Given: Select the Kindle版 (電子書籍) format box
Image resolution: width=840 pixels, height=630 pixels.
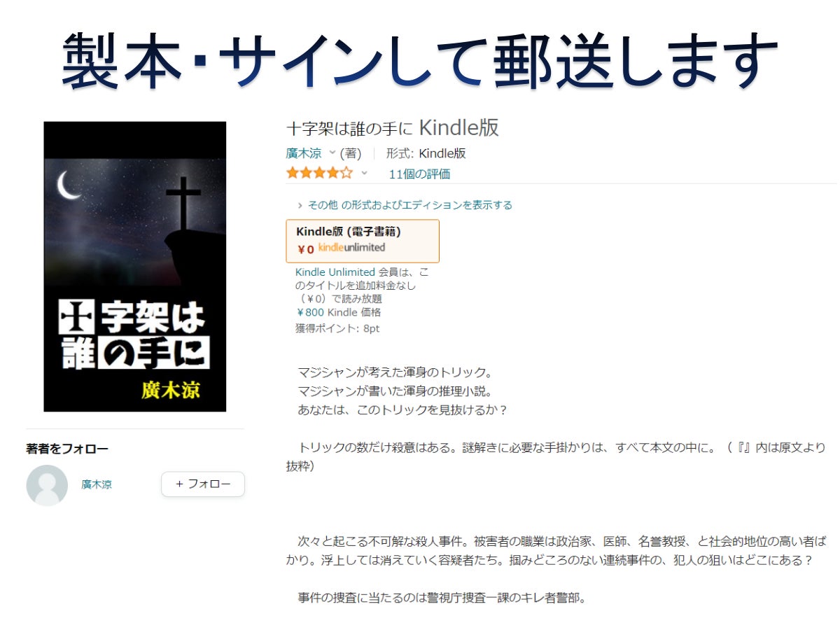Looking at the screenshot, I should click(363, 241).
